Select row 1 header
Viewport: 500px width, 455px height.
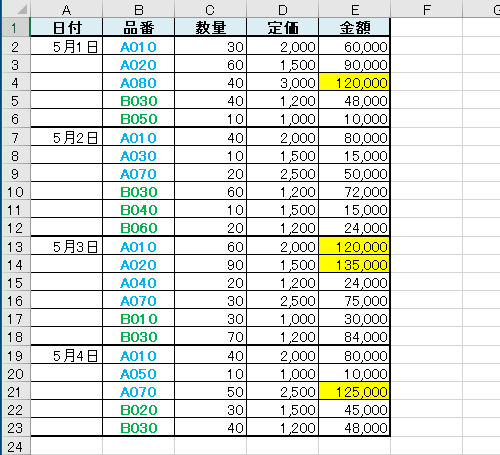pyautogui.click(x=16, y=27)
